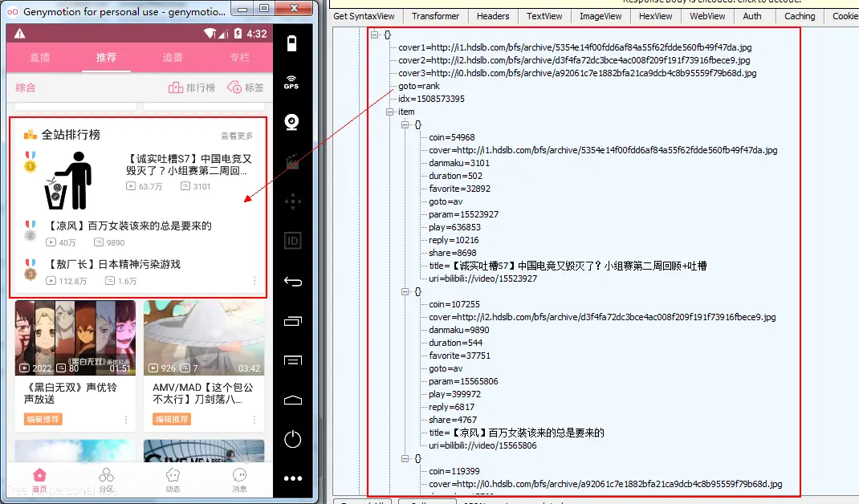Image resolution: width=859 pixels, height=504 pixels.
Task: Switch to the 推荐 tab
Action: pos(106,58)
